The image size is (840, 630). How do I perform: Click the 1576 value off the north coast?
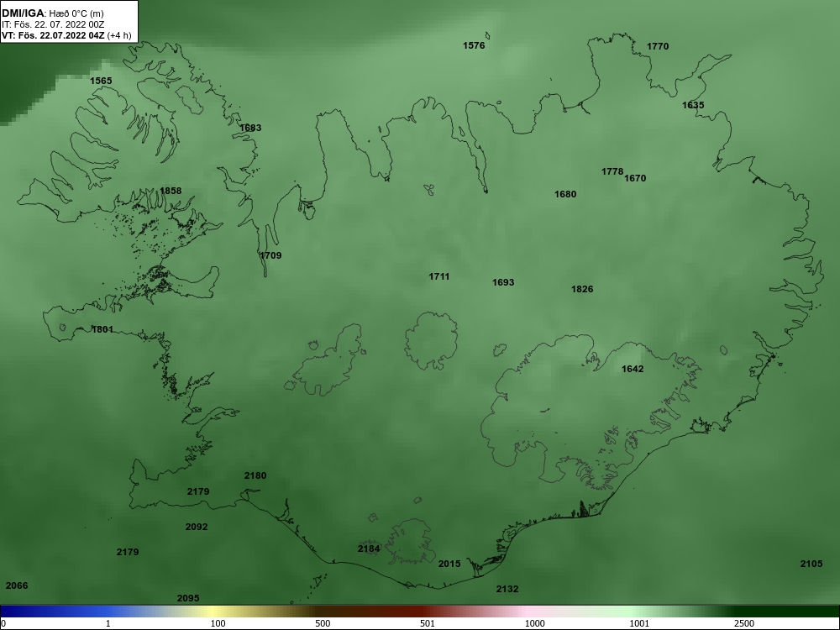[x=474, y=45]
